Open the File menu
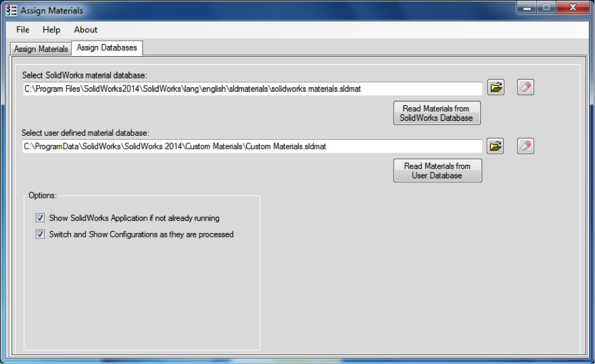The image size is (595, 364). click(x=23, y=30)
